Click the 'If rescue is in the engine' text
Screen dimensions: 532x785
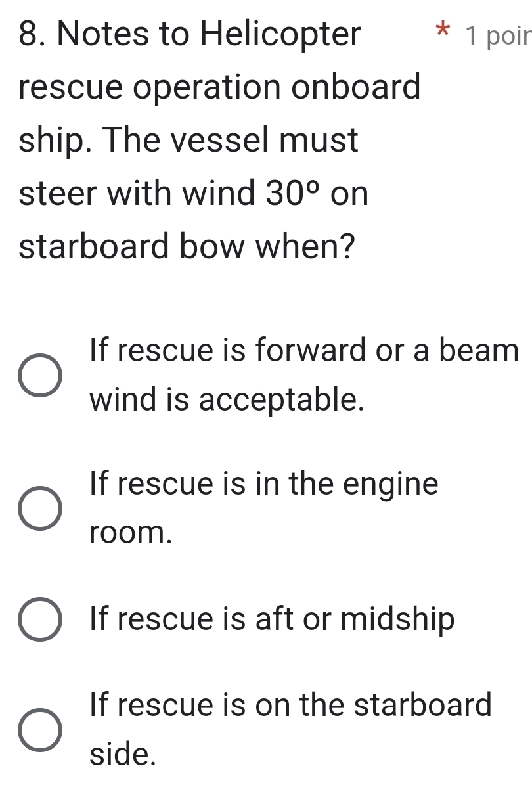point(264,485)
